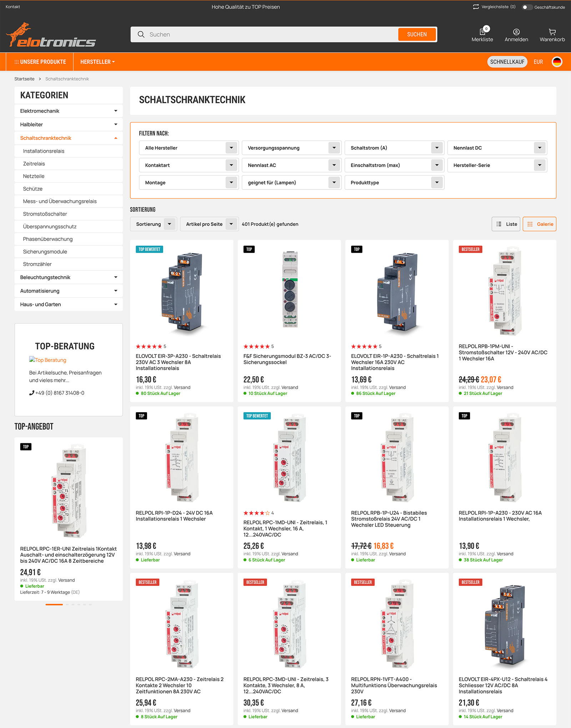The height and width of the screenshot is (728, 571).
Task: Select first Top-Angebot carousel indicator
Action: click(54, 605)
